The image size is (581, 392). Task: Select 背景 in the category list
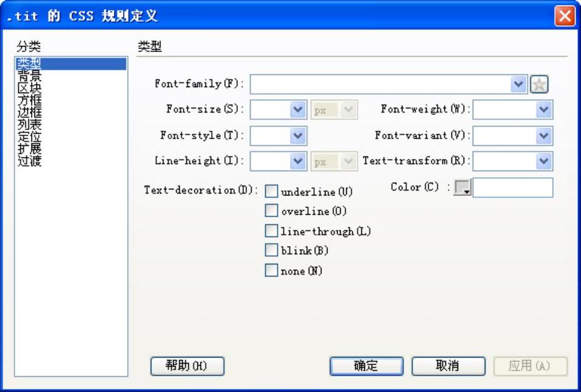pos(30,76)
